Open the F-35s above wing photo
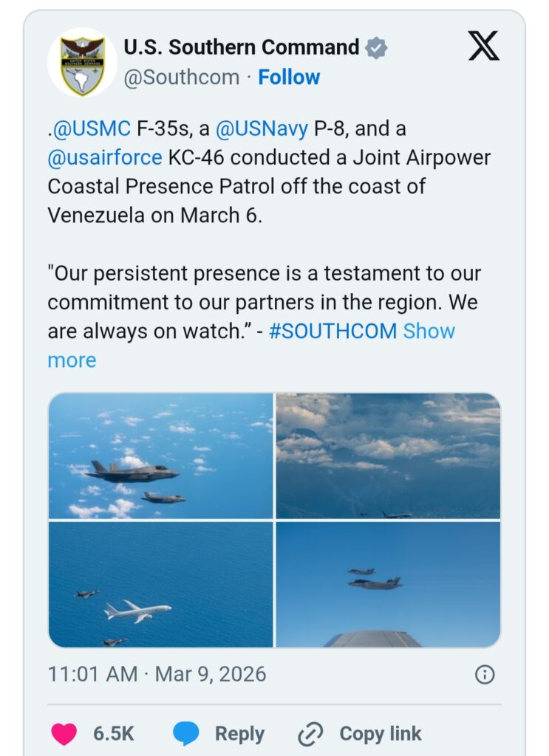549x756 pixels. coord(389,585)
